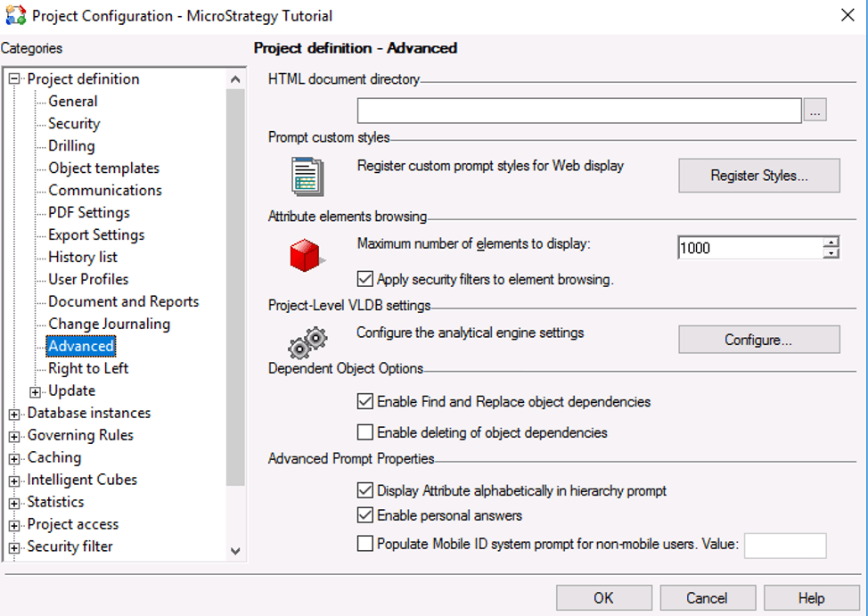This screenshot has width=868, height=616.
Task: Toggle Apply security filters to element browsing
Action: coord(365,279)
